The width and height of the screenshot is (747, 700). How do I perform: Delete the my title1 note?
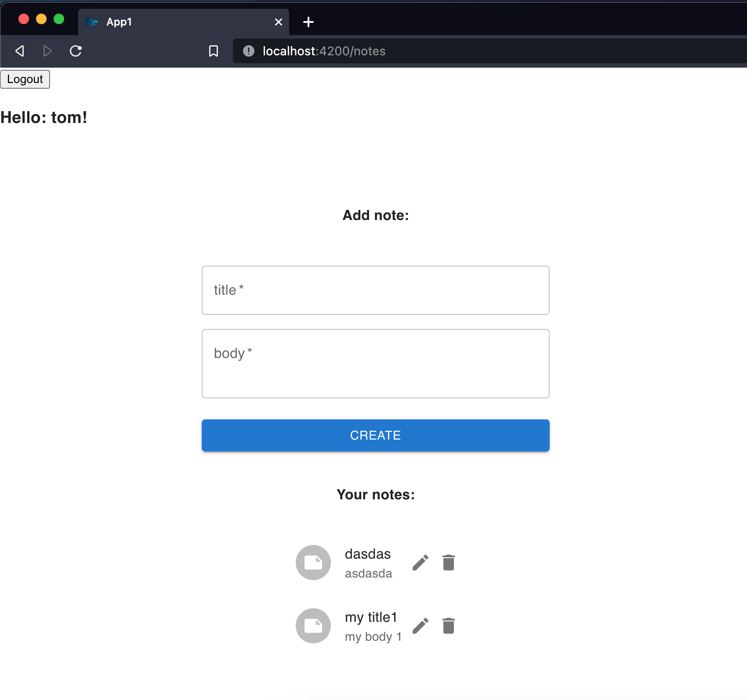(x=449, y=626)
